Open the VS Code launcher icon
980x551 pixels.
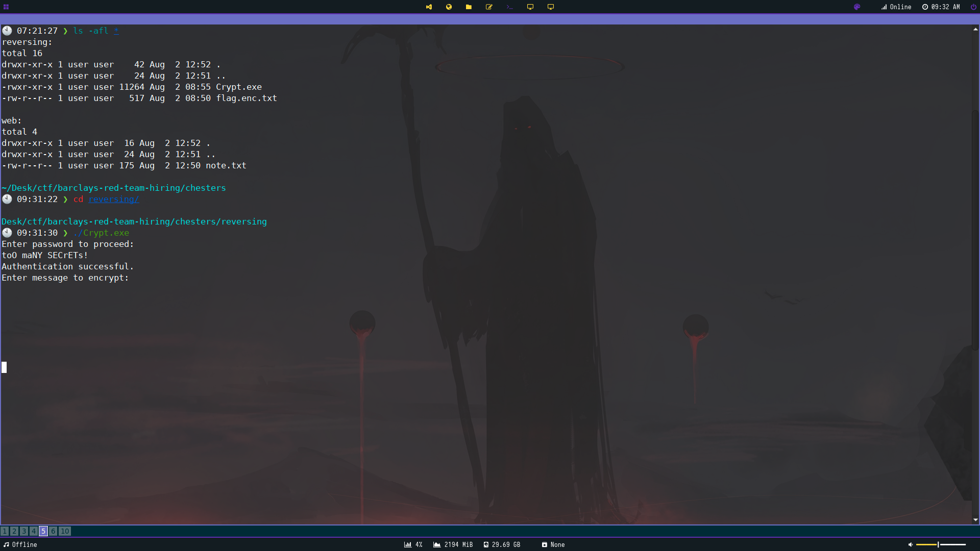(429, 7)
